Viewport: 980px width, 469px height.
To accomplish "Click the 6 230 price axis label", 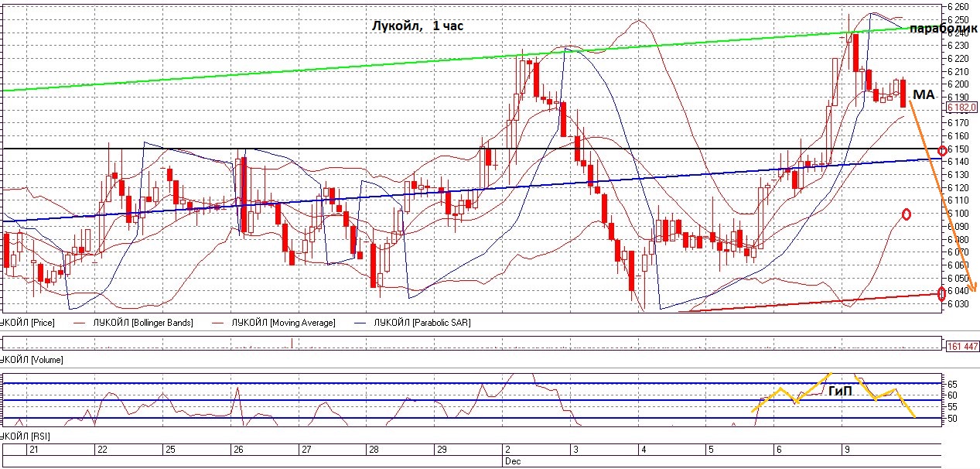I will (x=960, y=45).
